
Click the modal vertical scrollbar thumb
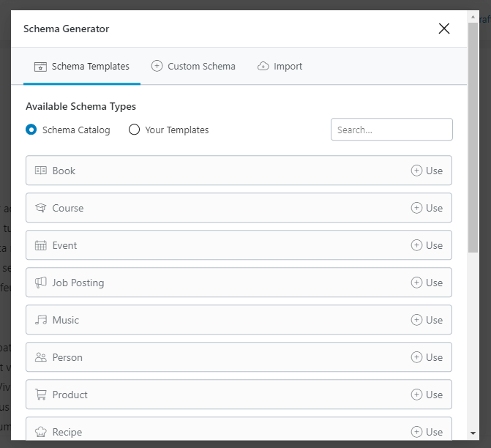point(473,137)
